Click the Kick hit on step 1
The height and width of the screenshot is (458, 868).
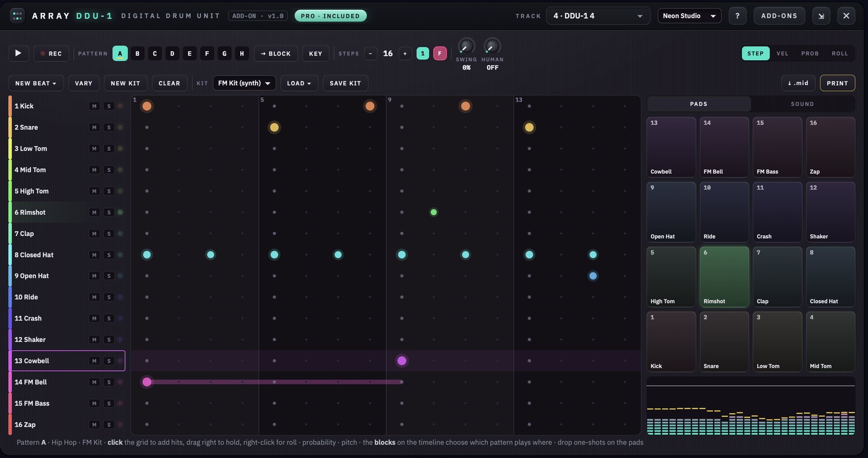click(x=146, y=106)
